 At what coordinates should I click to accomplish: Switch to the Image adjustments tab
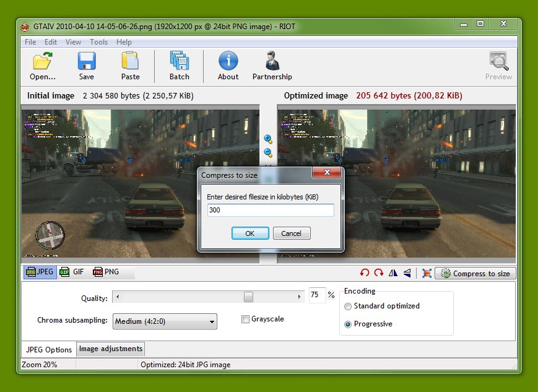(110, 349)
